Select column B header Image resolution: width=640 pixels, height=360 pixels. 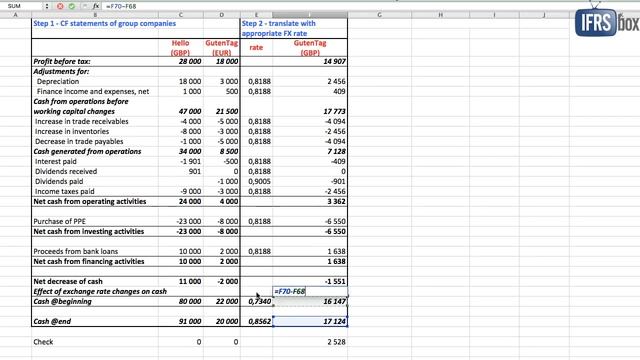[95, 15]
